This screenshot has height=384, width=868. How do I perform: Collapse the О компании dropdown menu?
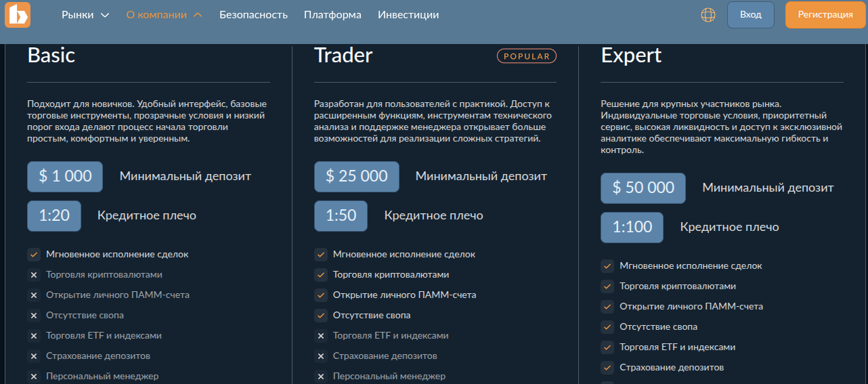coord(164,15)
